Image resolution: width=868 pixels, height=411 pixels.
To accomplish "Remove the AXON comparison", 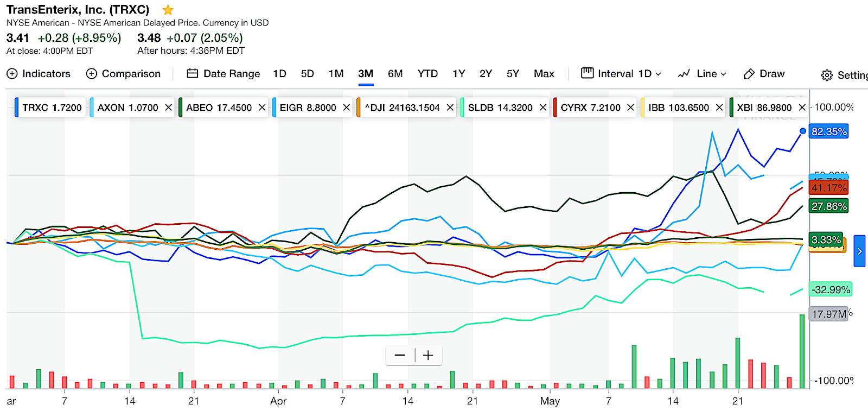I will [x=168, y=108].
